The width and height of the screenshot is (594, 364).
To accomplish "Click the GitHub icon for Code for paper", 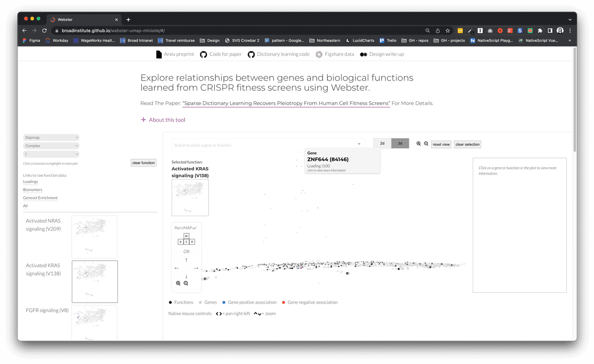I will click(x=203, y=54).
